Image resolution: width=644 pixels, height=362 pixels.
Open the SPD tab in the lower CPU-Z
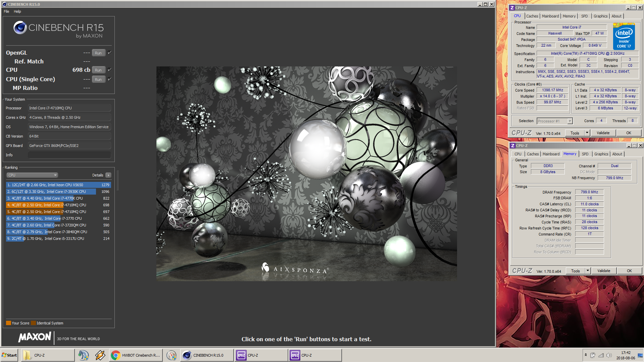(585, 154)
